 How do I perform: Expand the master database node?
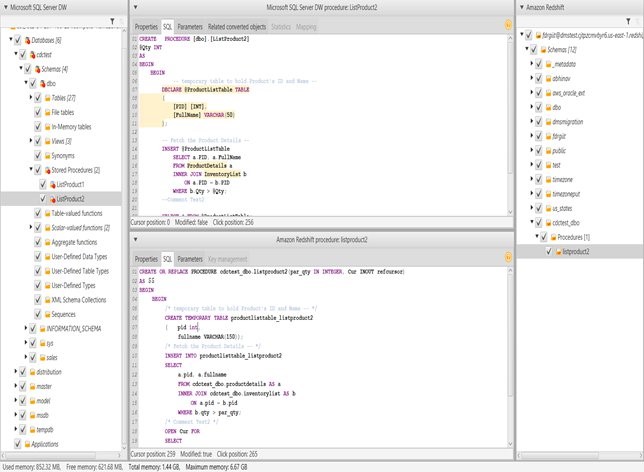pyautogui.click(x=16, y=386)
